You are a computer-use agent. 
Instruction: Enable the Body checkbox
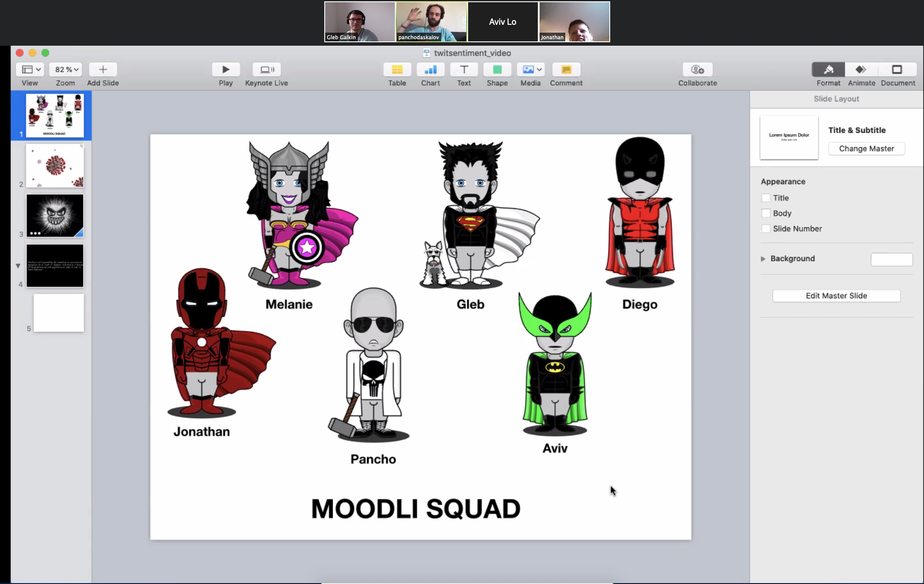pos(766,213)
